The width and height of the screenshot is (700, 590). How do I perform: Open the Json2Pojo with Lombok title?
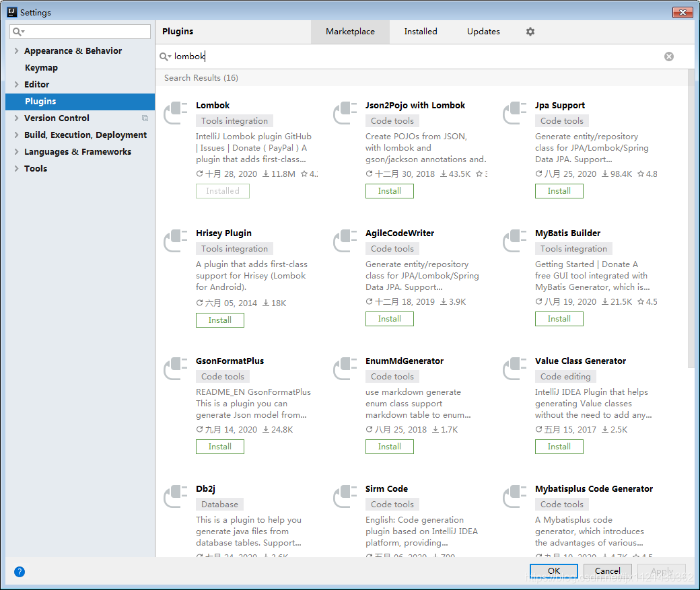tap(415, 106)
